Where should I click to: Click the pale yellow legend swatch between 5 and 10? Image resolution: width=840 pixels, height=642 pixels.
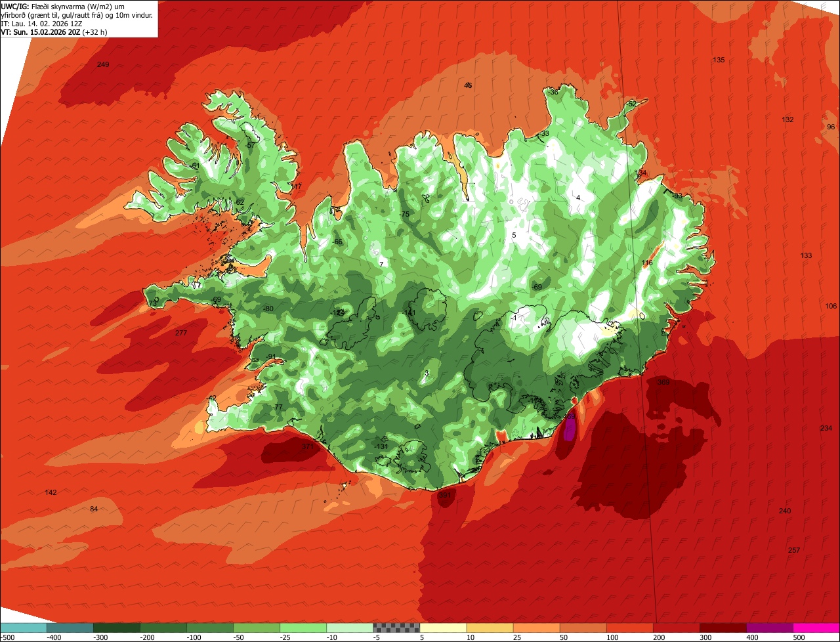pos(443,628)
